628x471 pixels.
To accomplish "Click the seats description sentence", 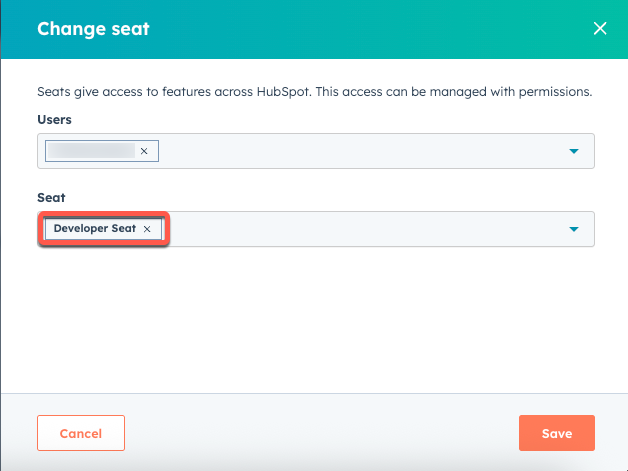I will coord(314,92).
